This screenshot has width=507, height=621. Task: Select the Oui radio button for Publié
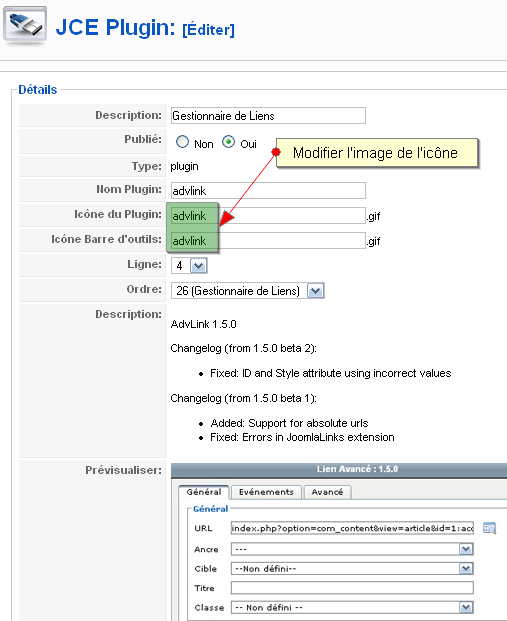click(229, 142)
